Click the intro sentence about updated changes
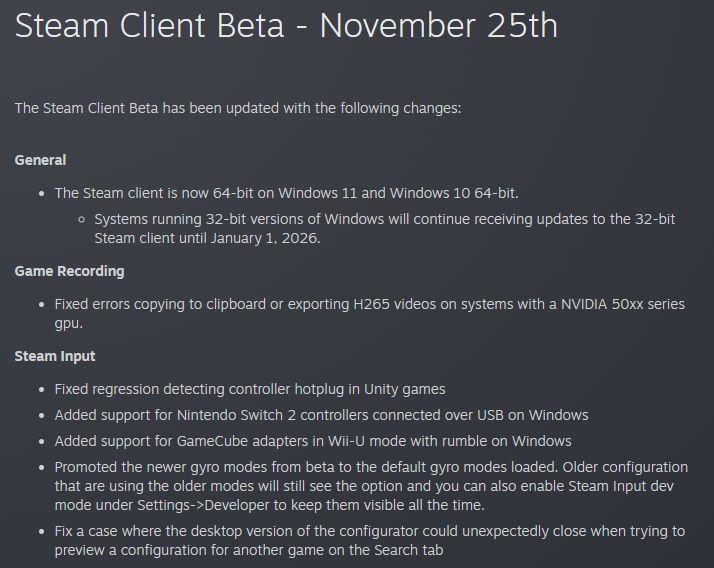The height and width of the screenshot is (568, 714). click(x=238, y=108)
